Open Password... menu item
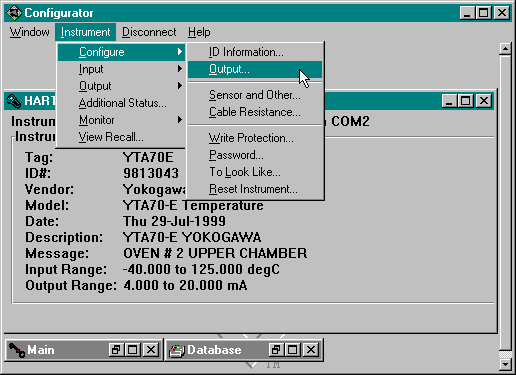The width and height of the screenshot is (516, 375). pos(255,155)
